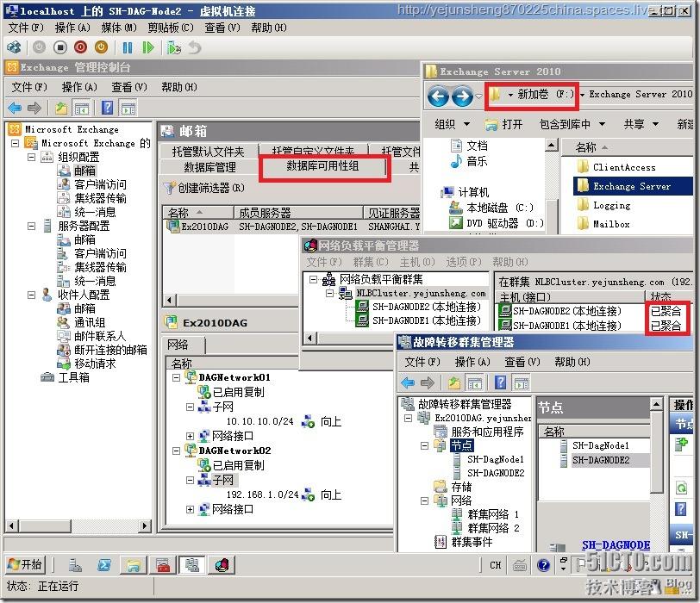Collapse the DAGNetwork01 node
The image size is (700, 603).
tap(177, 377)
